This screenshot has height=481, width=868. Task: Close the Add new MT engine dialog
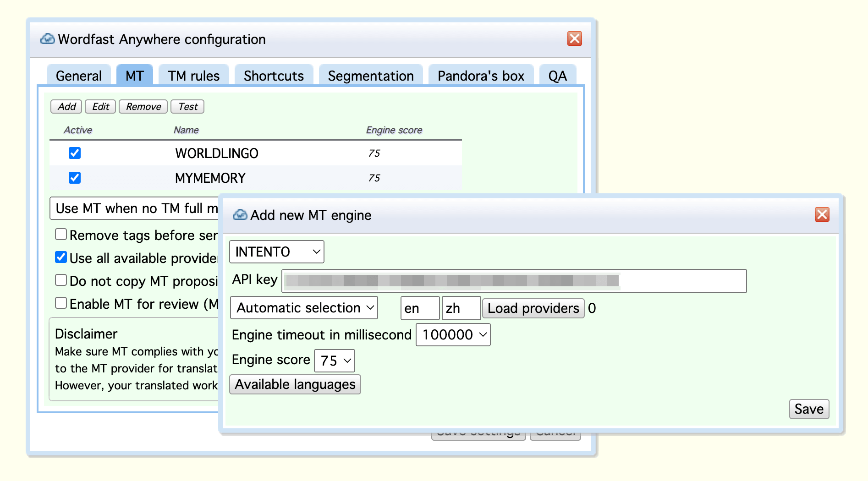click(822, 214)
